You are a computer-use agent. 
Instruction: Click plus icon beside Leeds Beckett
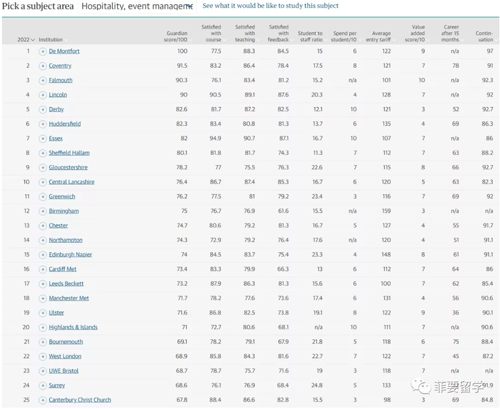(x=42, y=284)
